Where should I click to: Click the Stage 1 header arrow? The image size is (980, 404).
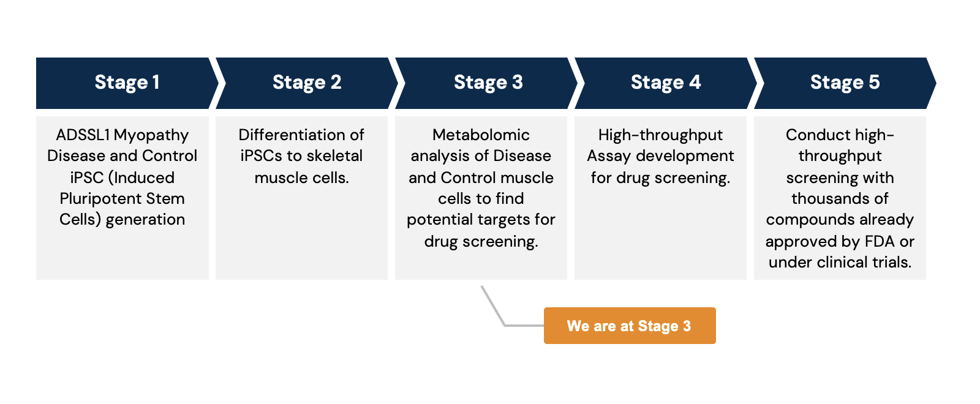pos(127,83)
